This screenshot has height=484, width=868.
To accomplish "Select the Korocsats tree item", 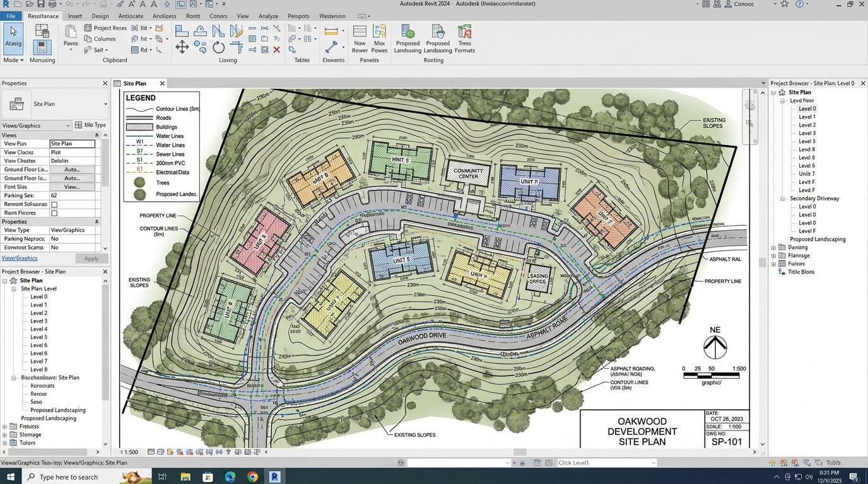I will pos(42,386).
